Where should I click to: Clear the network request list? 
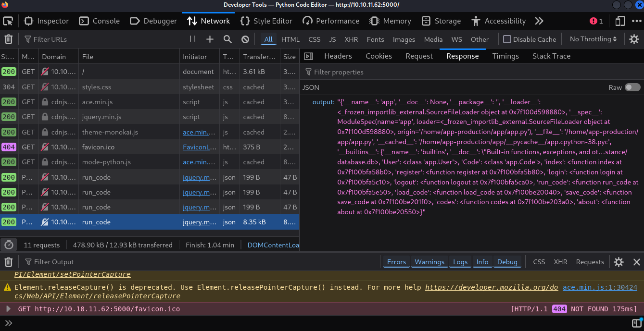[x=8, y=39]
